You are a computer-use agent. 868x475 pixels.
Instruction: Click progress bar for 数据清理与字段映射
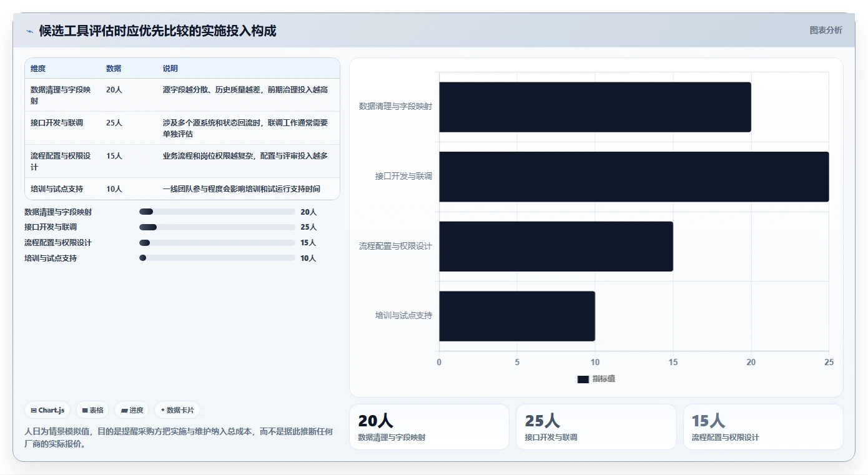(217, 212)
